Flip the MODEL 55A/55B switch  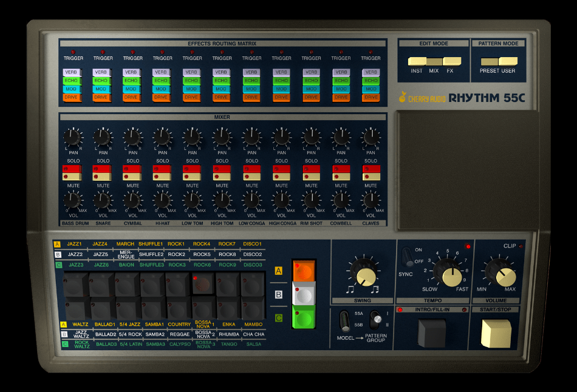pyautogui.click(x=344, y=320)
